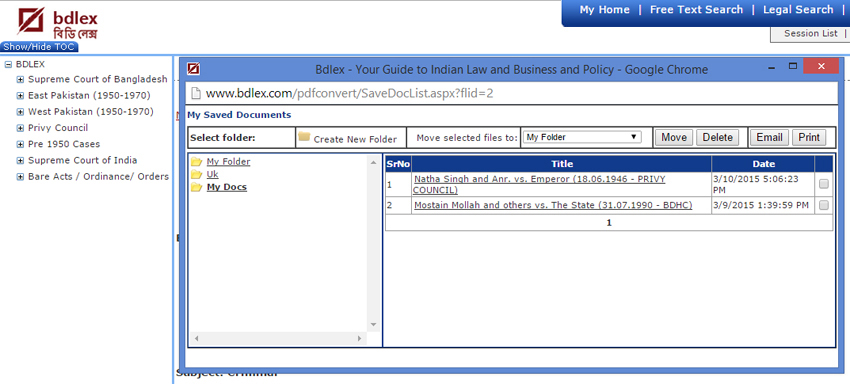Expand Supreme Court of India node
850x384 pixels.
tap(21, 161)
